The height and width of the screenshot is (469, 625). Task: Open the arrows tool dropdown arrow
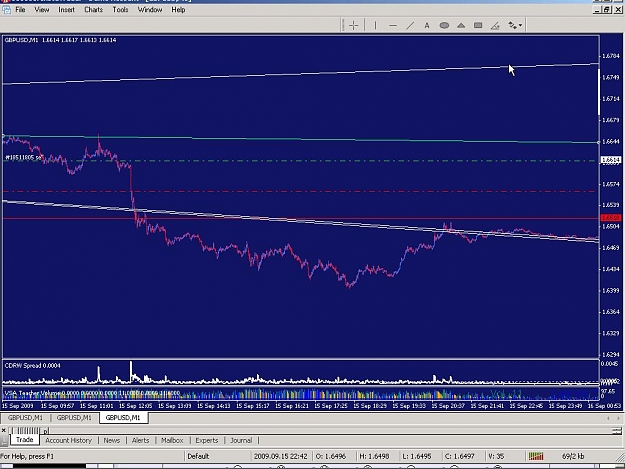click(x=521, y=26)
